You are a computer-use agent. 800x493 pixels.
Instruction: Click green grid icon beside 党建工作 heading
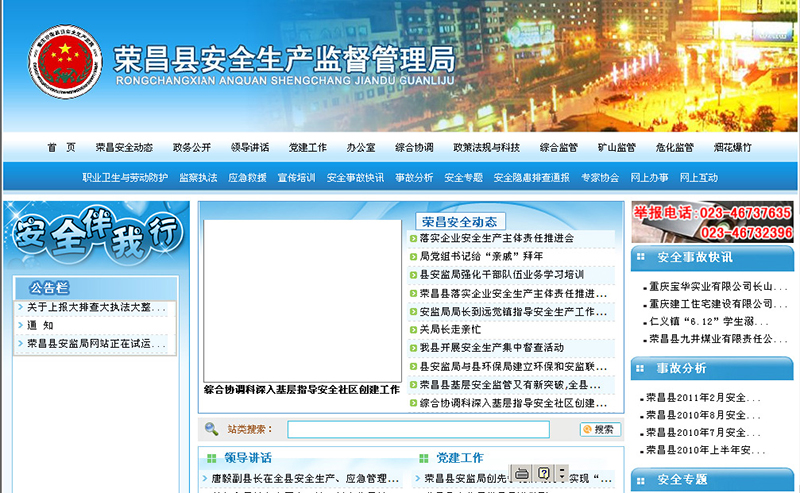point(423,458)
